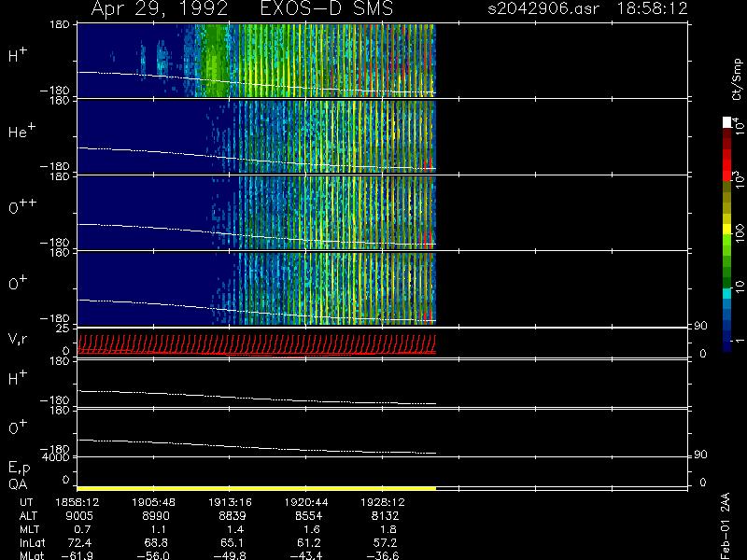Click the MLT value "1.1"
This screenshot has height=560, width=747.
(x=159, y=529)
